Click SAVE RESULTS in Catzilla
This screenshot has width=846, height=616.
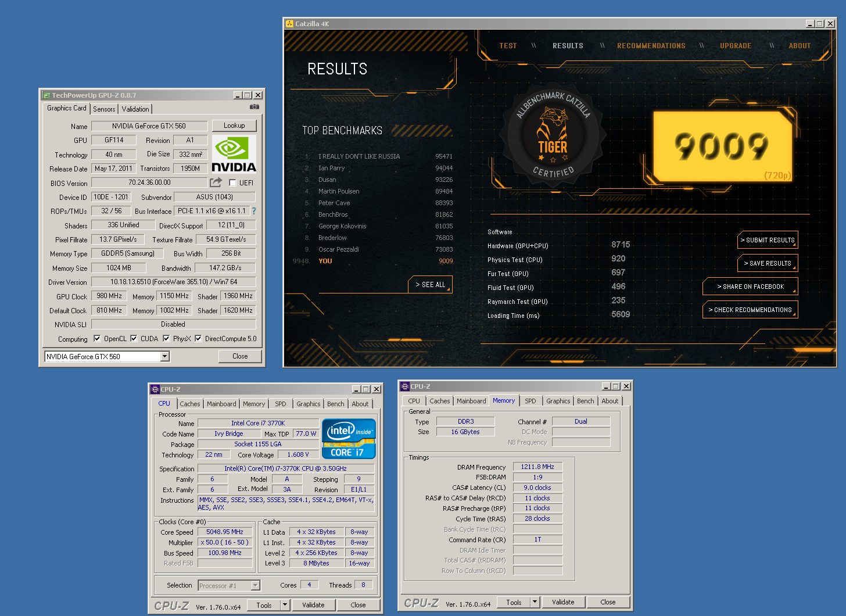768,263
